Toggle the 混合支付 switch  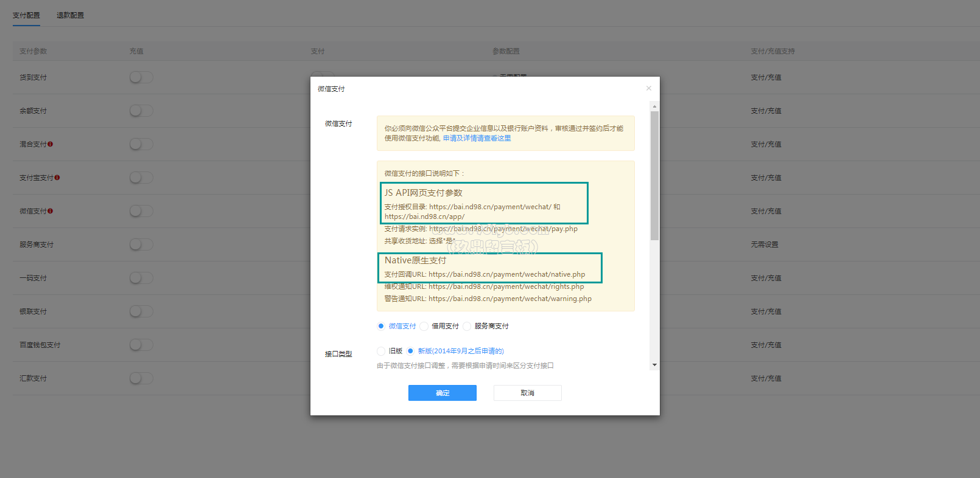tap(141, 144)
